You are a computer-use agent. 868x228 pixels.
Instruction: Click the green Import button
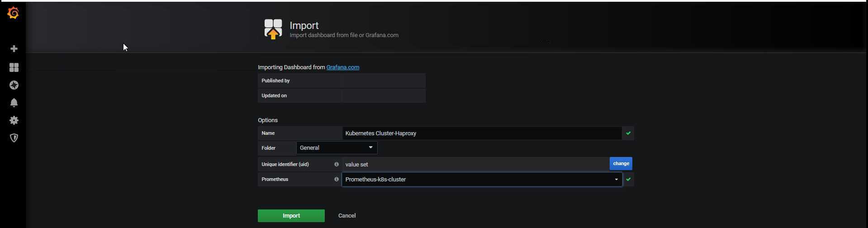point(291,216)
